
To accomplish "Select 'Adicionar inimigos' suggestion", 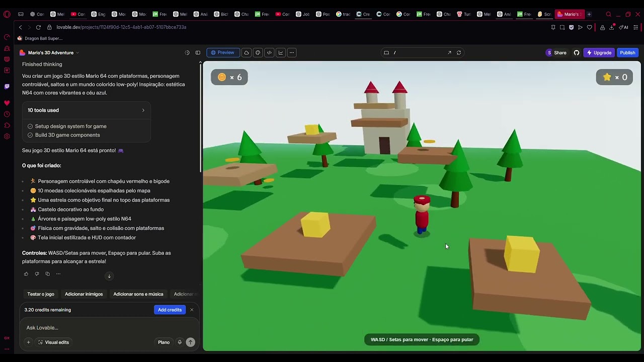I will click(84, 294).
